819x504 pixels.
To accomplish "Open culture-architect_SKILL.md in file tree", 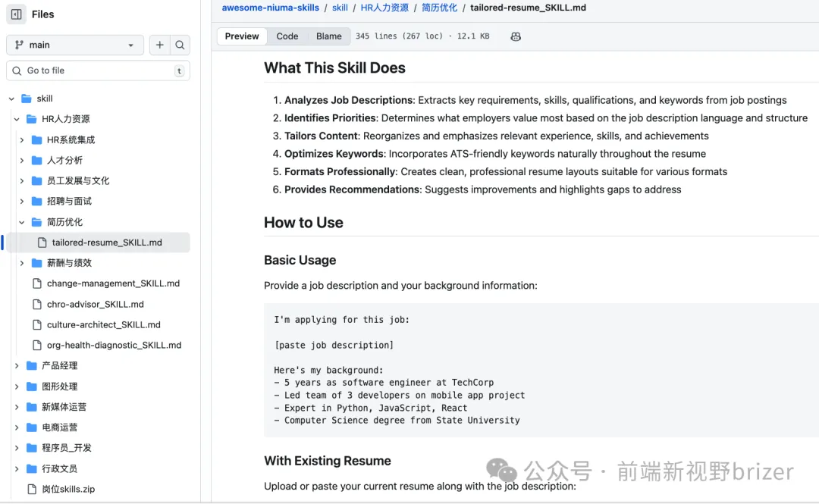I will 103,325.
